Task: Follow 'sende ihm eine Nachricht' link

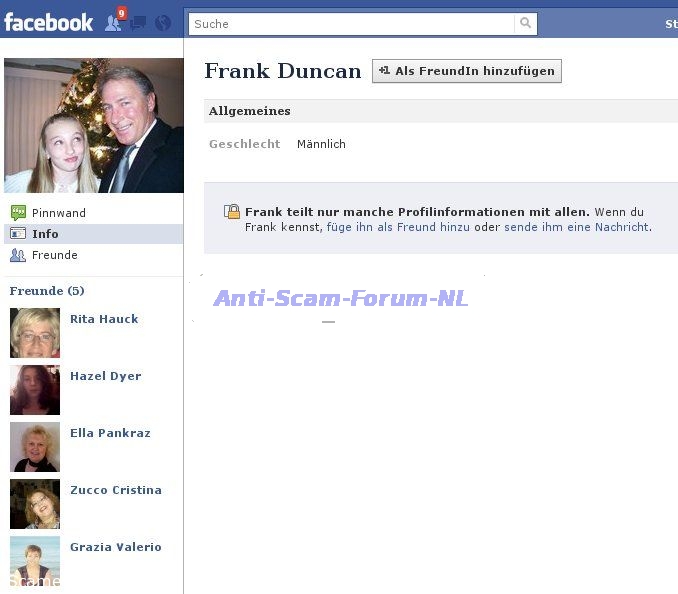Action: (x=576, y=227)
